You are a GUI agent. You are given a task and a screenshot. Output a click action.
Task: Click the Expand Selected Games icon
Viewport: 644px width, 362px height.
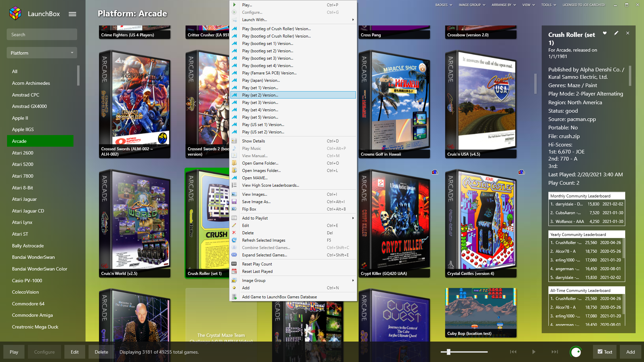234,255
